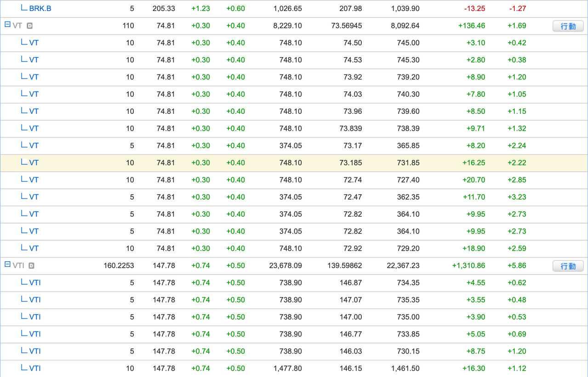Viewport: 588px width, 377px height.
Task: Open the VT lot with cost 72.47
Action: pyautogui.click(x=34, y=197)
